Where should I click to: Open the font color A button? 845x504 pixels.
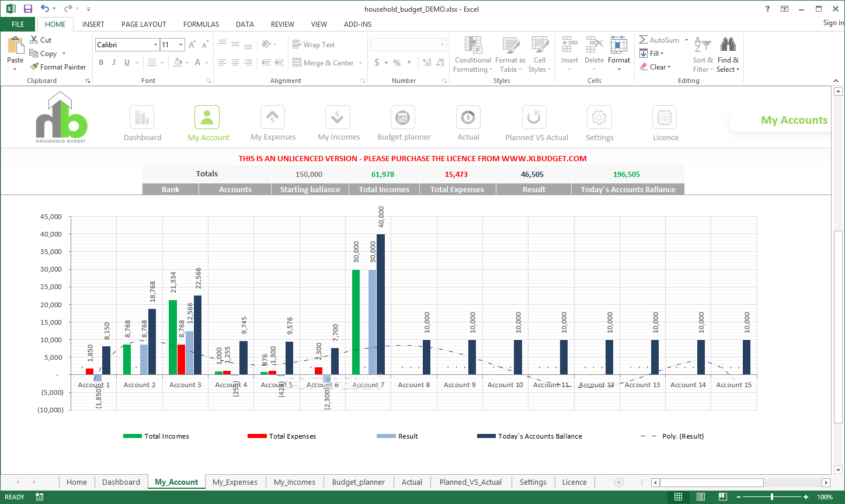198,62
